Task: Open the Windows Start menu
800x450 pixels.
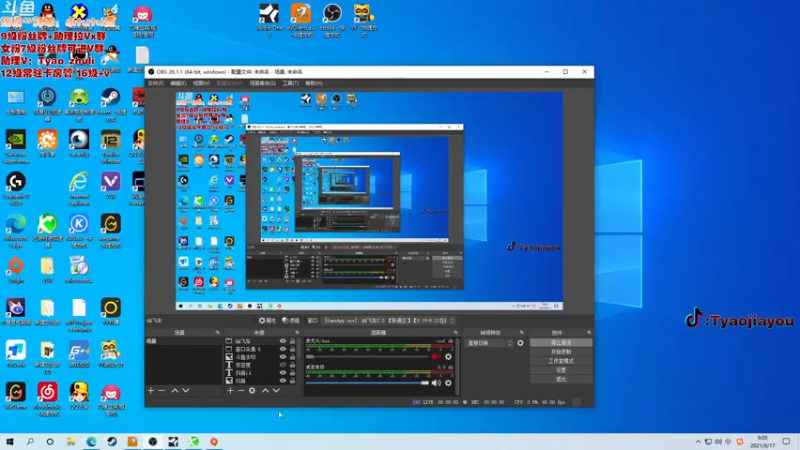Action: click(x=10, y=441)
